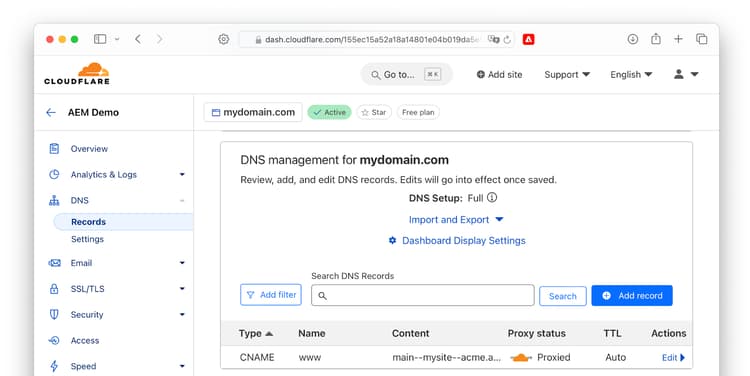Click the DNS Setup info icon

coord(492,198)
